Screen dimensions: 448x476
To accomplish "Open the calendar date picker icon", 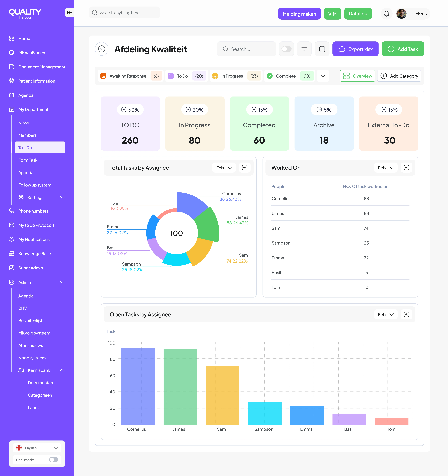I will click(322, 49).
